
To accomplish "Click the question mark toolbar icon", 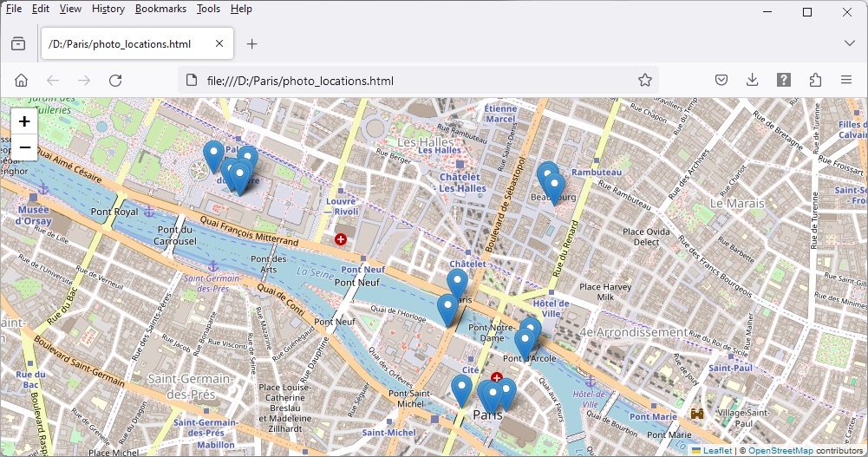I will 783,81.
